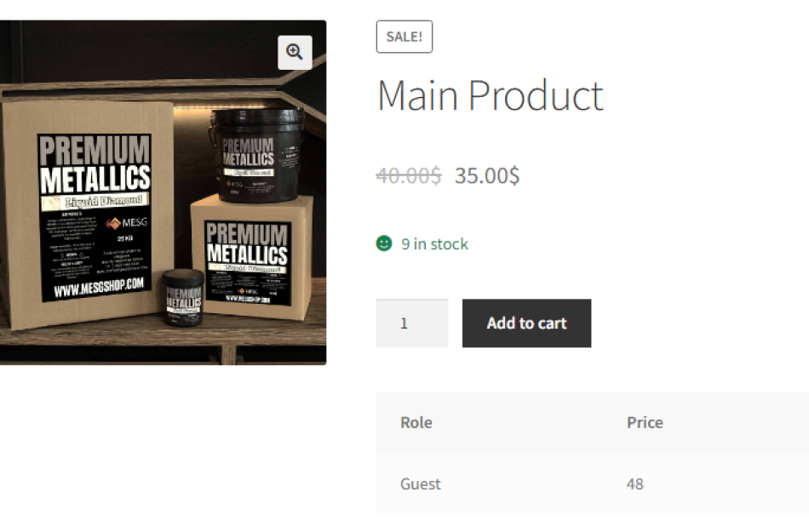Click the SALE badge

click(404, 37)
